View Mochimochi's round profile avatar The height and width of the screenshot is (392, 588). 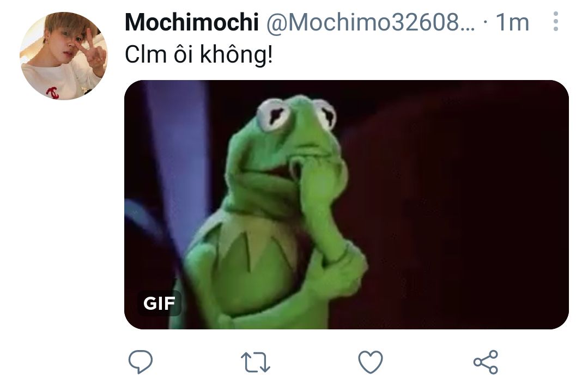point(64,56)
